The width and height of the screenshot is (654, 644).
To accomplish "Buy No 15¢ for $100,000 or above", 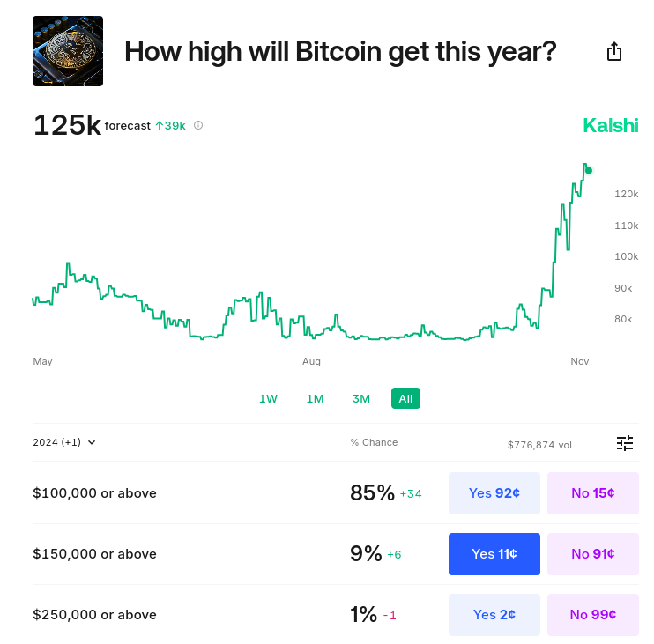I will [x=592, y=492].
